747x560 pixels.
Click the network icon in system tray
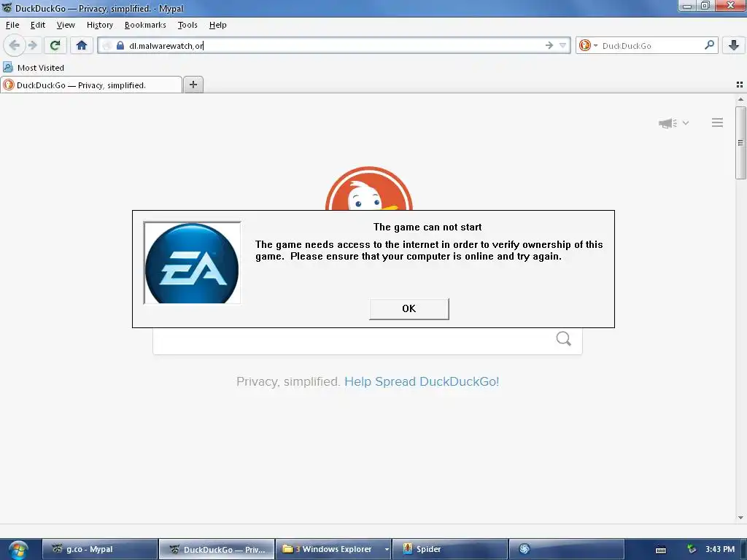click(692, 549)
